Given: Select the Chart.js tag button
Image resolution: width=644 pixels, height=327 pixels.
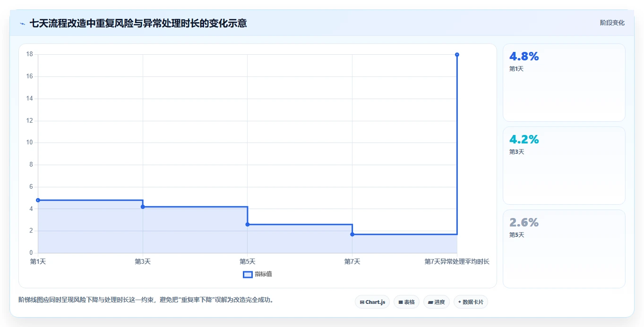Looking at the screenshot, I should [x=372, y=302].
